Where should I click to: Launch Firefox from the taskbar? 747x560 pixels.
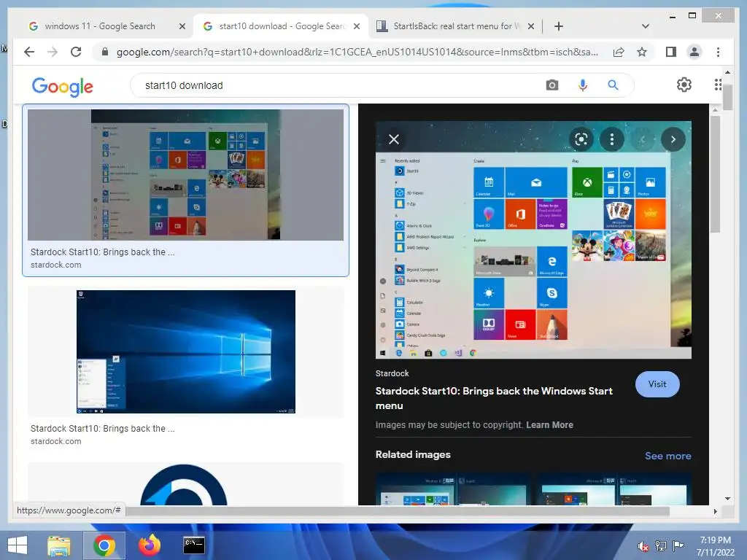[x=149, y=545]
